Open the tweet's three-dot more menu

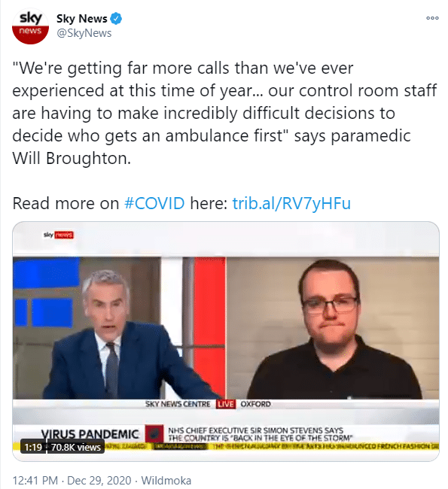coord(432,18)
